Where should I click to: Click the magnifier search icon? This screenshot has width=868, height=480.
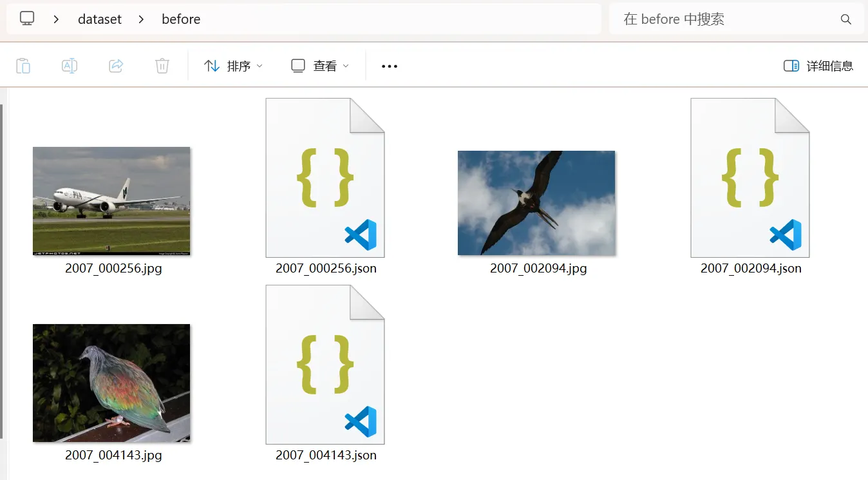[x=846, y=19]
